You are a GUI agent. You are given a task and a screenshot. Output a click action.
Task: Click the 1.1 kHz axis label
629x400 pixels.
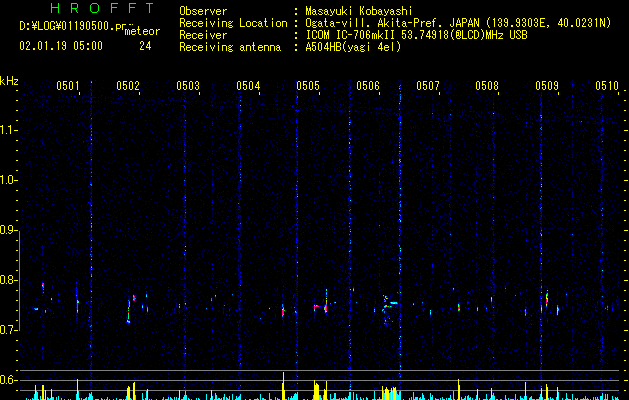(x=9, y=130)
